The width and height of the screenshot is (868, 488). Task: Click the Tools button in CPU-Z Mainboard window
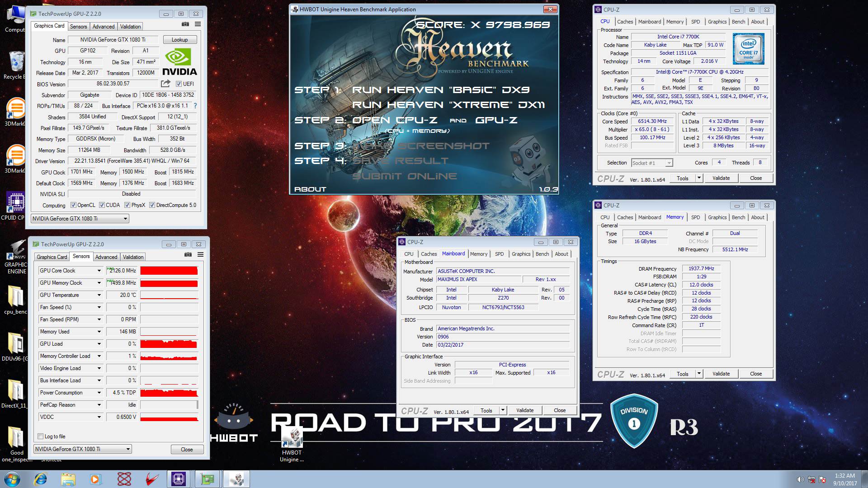(486, 410)
